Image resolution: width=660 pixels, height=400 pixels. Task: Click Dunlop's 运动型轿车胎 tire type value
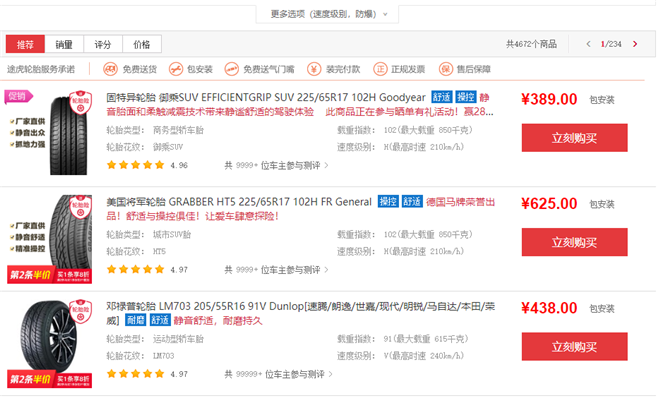pyautogui.click(x=178, y=339)
